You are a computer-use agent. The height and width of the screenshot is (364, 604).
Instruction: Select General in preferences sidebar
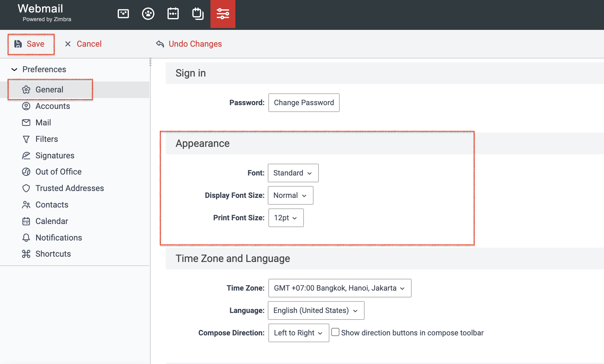[75, 90]
